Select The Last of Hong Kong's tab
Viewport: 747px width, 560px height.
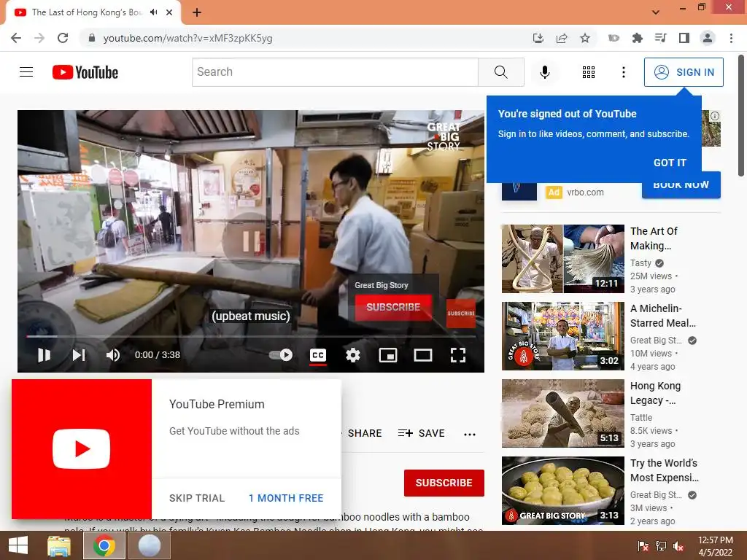tap(86, 12)
